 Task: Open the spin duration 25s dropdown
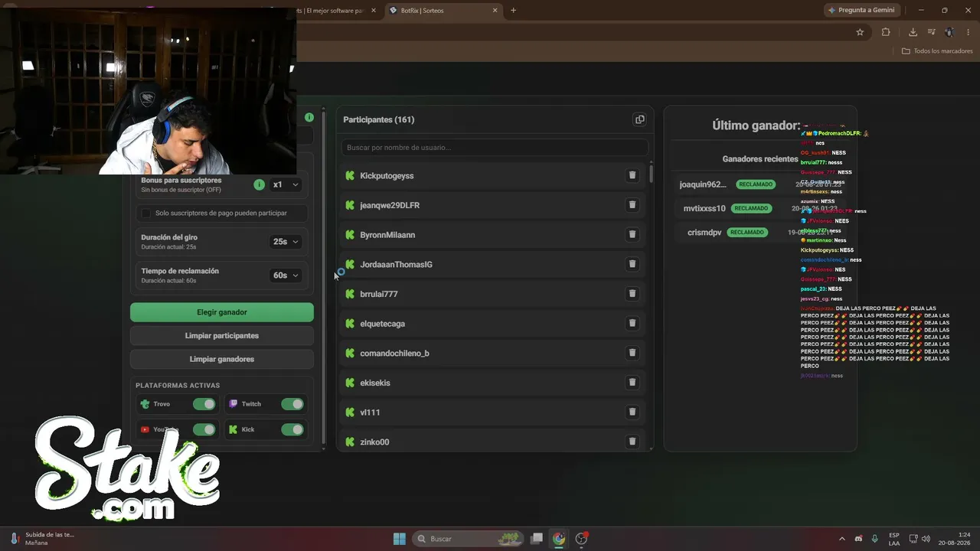285,241
